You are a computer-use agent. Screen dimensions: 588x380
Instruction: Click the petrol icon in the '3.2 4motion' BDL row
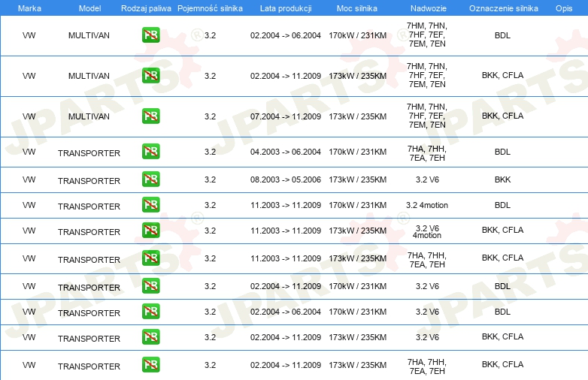coord(150,205)
